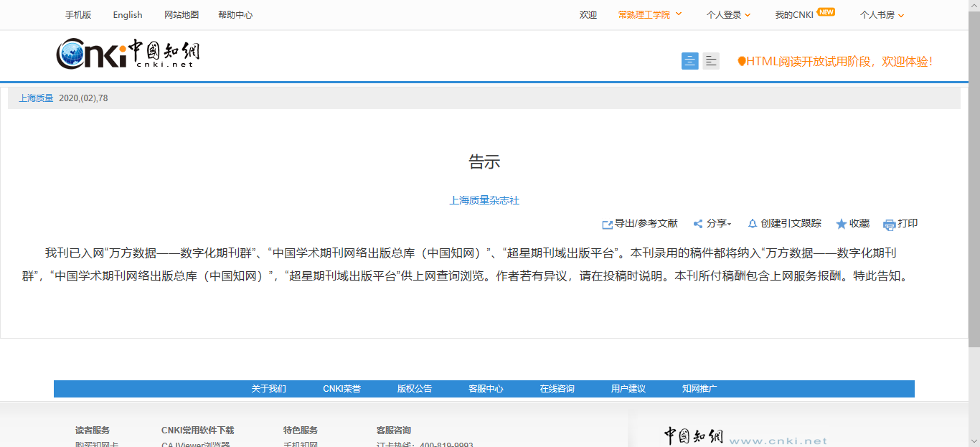Click the 上海质量杂志社 author link
This screenshot has height=447, width=980.
click(x=484, y=201)
